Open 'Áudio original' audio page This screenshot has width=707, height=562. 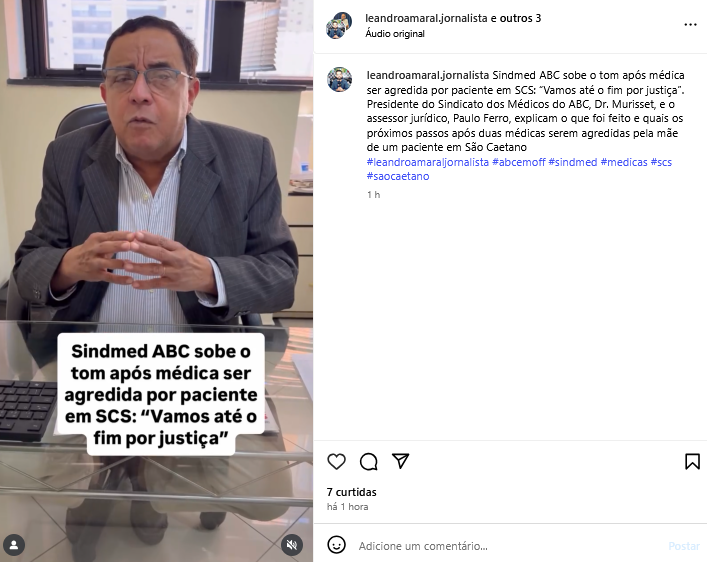[395, 34]
